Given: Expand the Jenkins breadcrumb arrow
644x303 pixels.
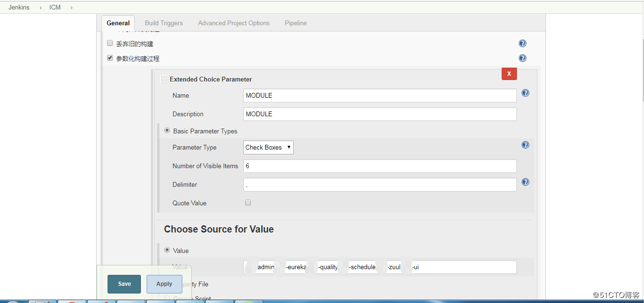Looking at the screenshot, I should click(40, 8).
